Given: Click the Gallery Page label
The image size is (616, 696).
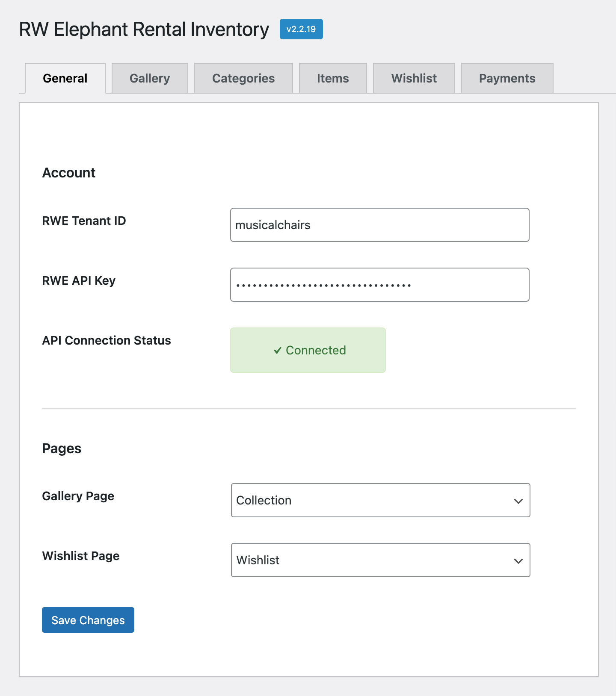Looking at the screenshot, I should pyautogui.click(x=78, y=496).
